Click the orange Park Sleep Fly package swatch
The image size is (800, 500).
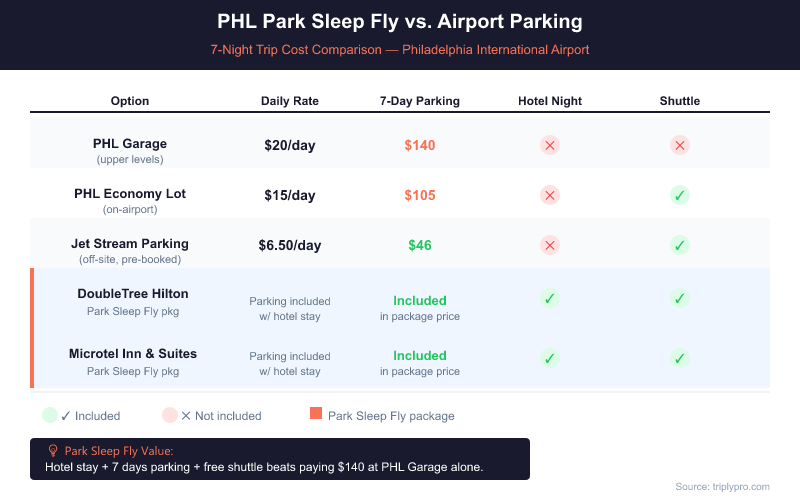pos(317,415)
